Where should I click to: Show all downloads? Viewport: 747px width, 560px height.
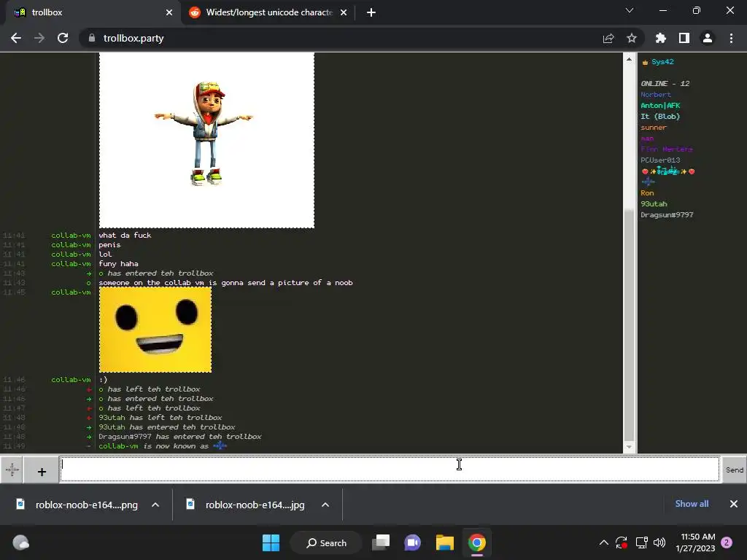point(692,504)
